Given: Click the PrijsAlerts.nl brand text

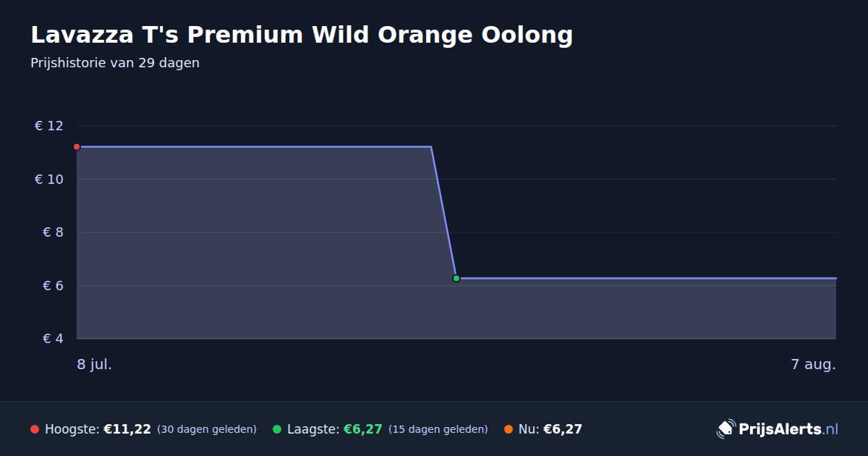Looking at the screenshot, I should pyautogui.click(x=788, y=429).
